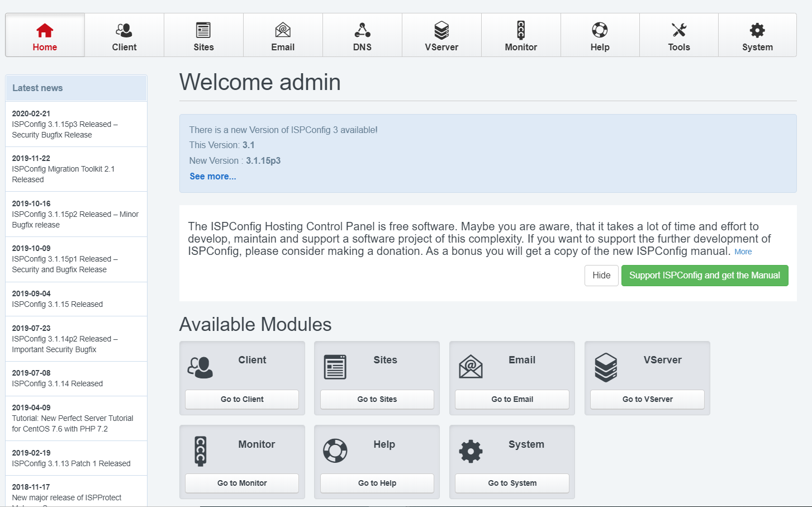Viewport: 812px width, 507px height.
Task: Click the Go to Email button
Action: coord(512,399)
